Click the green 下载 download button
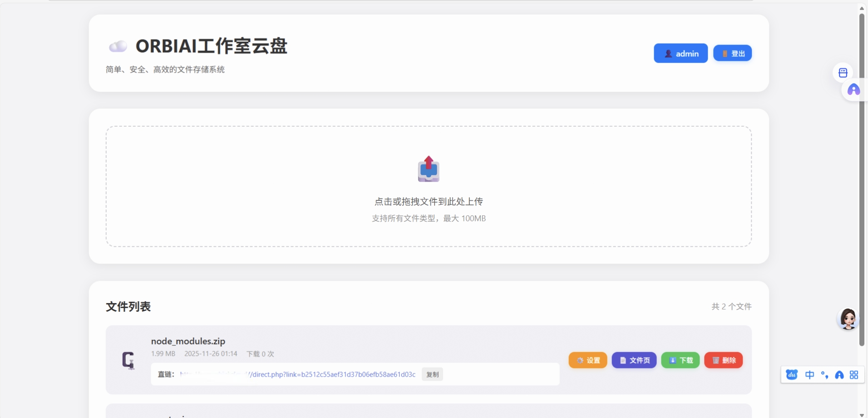Image resolution: width=868 pixels, height=418 pixels. click(x=680, y=360)
